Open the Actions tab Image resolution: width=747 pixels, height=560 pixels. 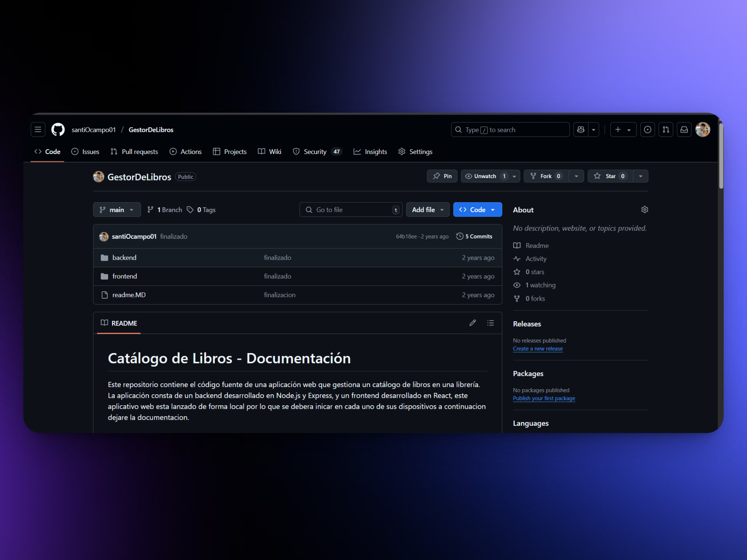coord(186,152)
